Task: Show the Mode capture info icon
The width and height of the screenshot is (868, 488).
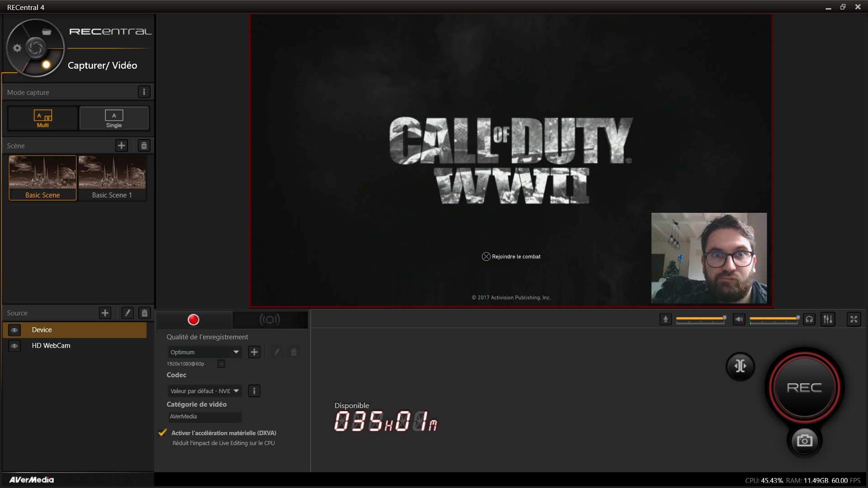Action: coord(144,92)
